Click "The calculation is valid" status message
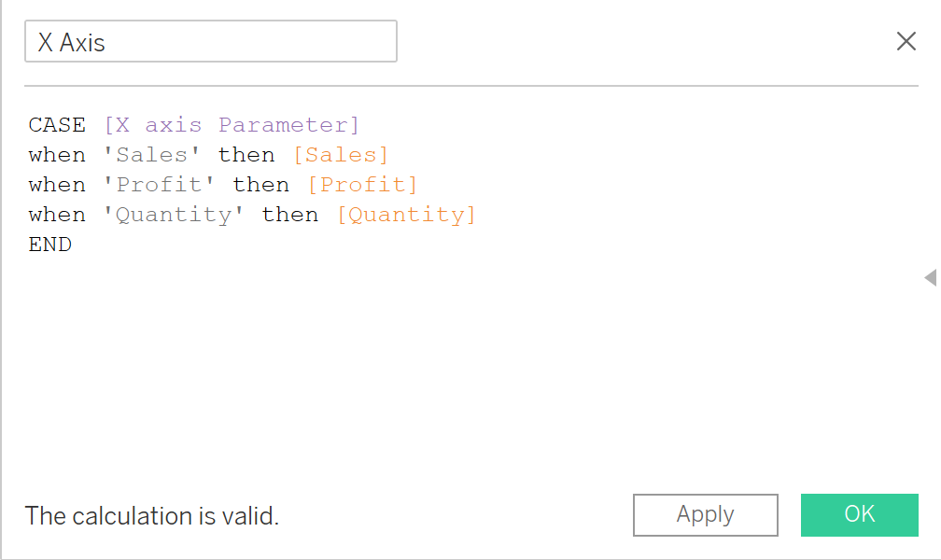Screen dimensions: 941x560 coord(152,515)
